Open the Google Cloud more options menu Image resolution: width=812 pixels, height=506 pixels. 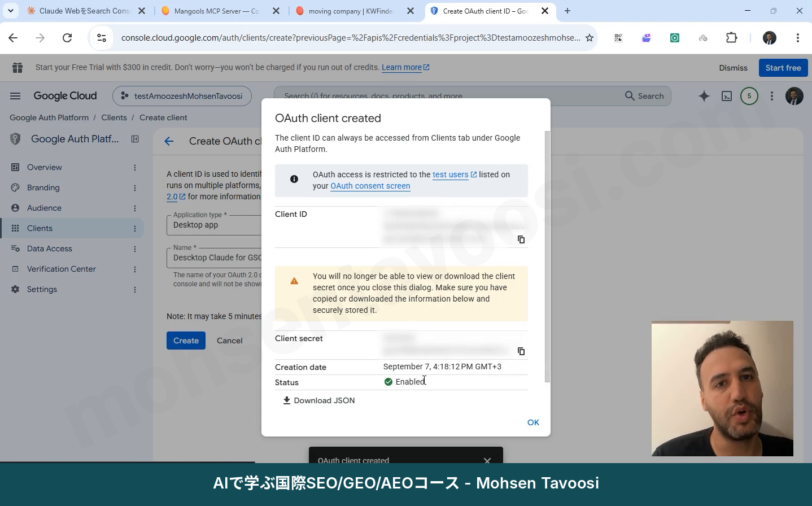coord(772,96)
